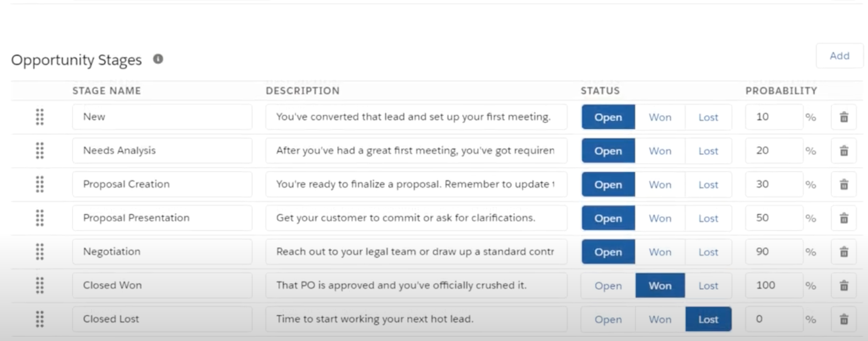The width and height of the screenshot is (868, 341).
Task: Edit the description of the Closed Won stage
Action: [416, 285]
